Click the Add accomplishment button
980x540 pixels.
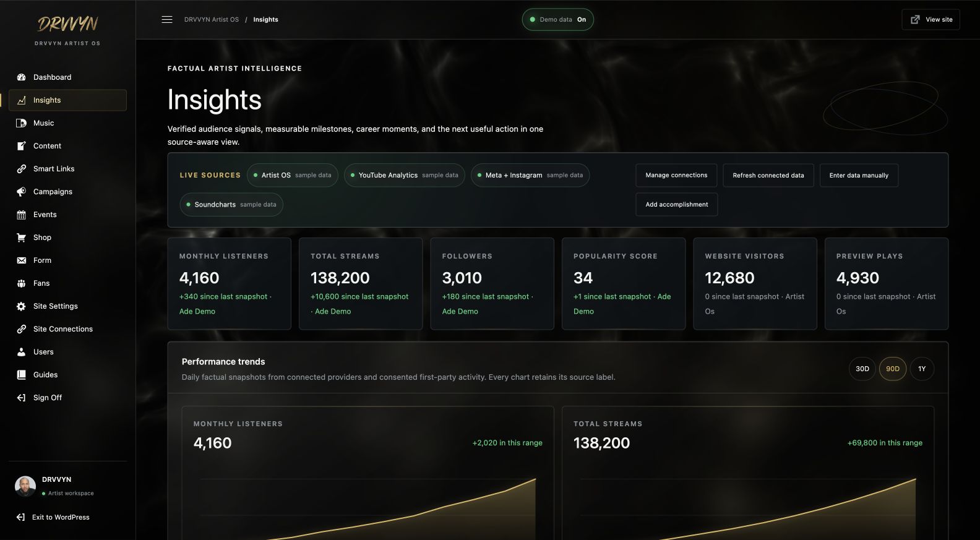point(677,204)
